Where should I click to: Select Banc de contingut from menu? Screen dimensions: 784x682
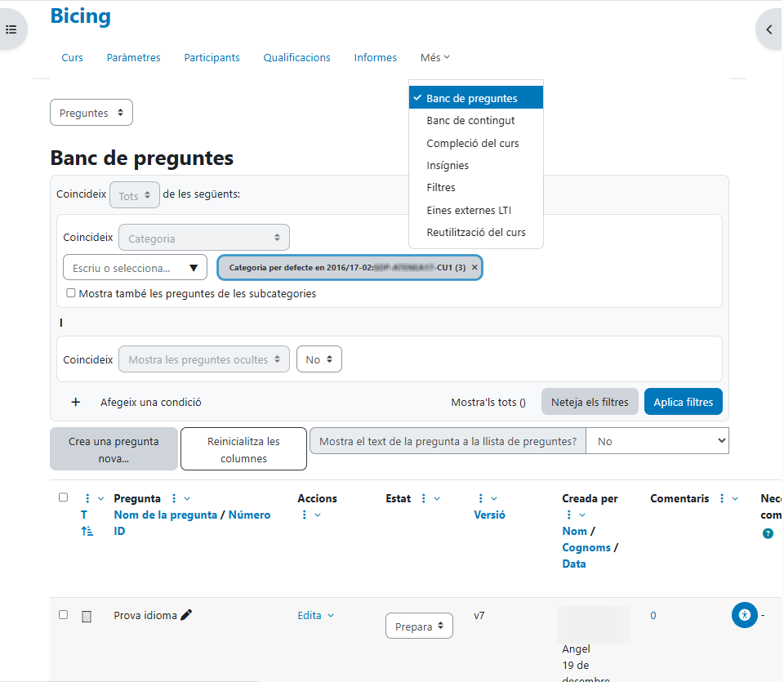(x=470, y=121)
